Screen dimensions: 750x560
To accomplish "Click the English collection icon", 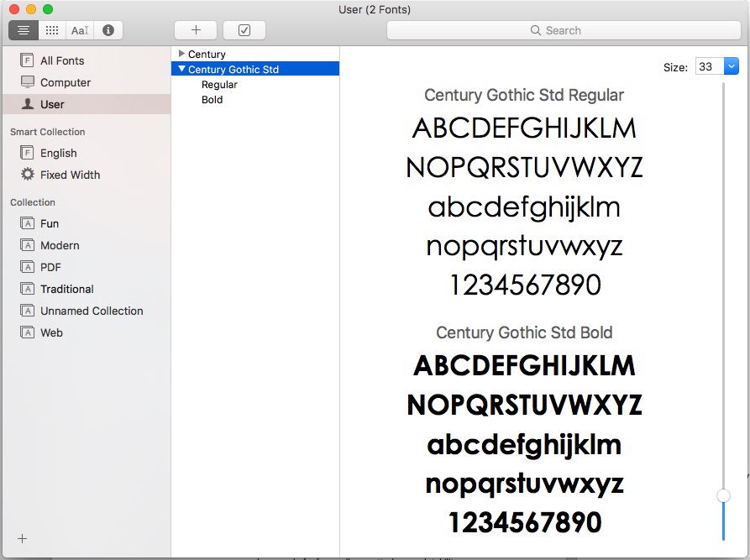I will click(27, 153).
